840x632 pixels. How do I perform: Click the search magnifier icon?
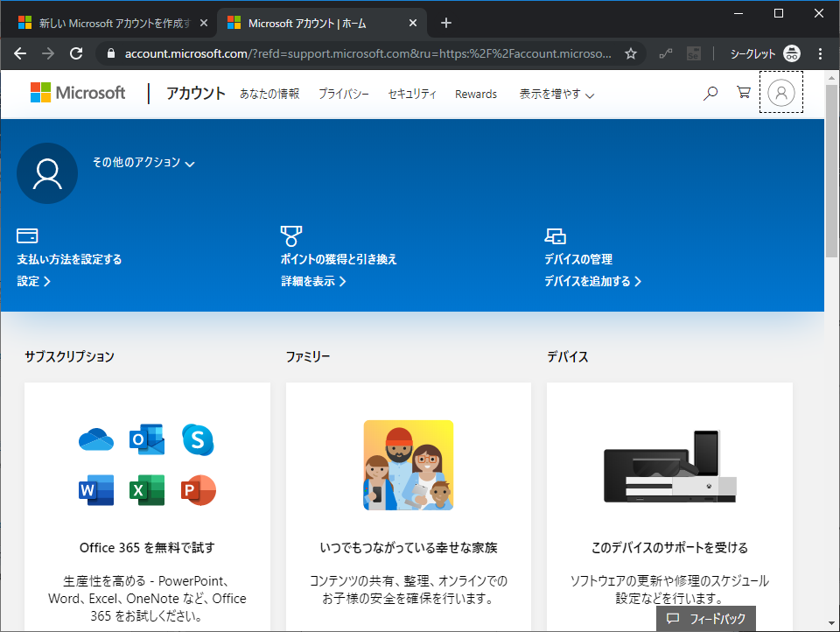point(710,93)
